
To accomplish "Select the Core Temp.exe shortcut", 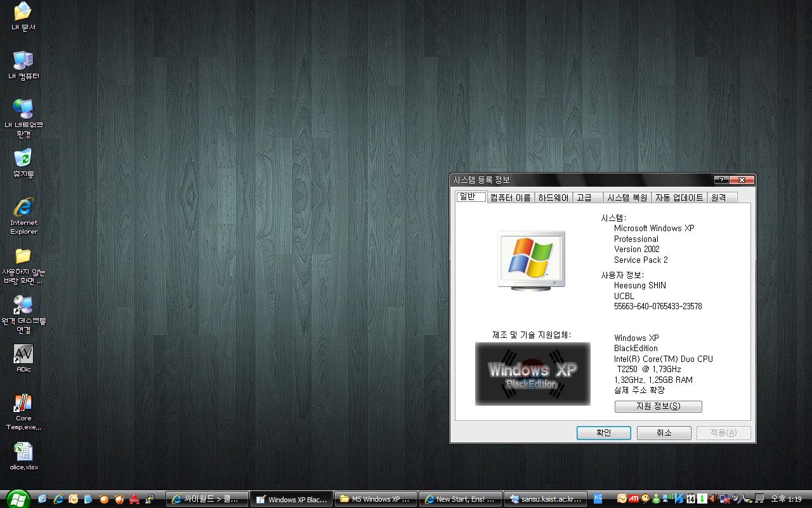I will [23, 412].
